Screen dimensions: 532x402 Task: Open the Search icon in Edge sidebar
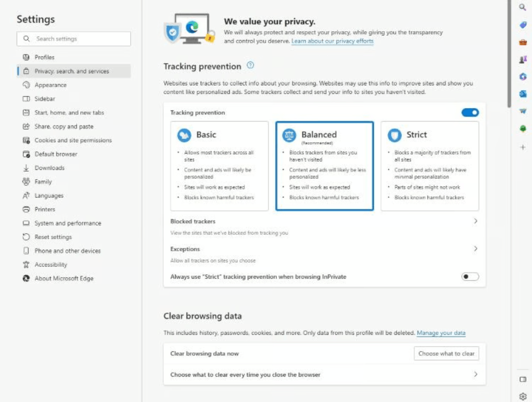click(522, 7)
